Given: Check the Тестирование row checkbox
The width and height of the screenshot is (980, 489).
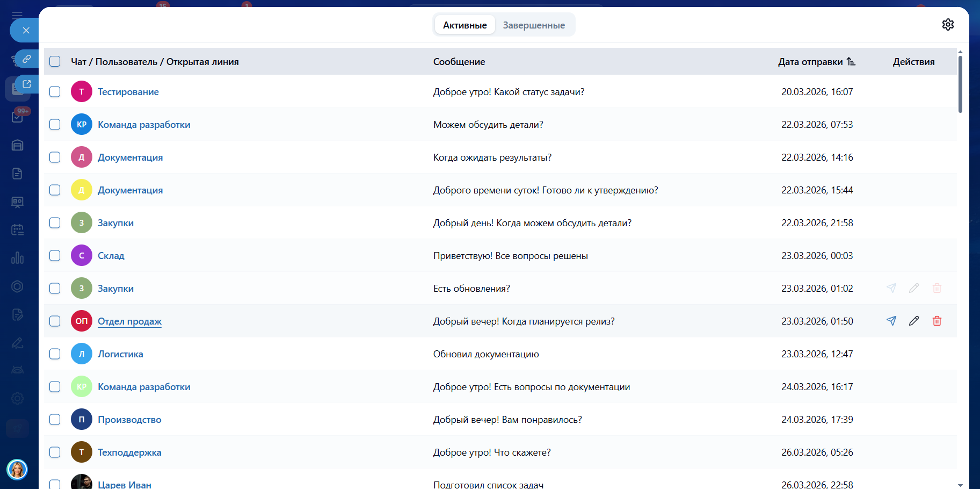Looking at the screenshot, I should pyautogui.click(x=55, y=92).
